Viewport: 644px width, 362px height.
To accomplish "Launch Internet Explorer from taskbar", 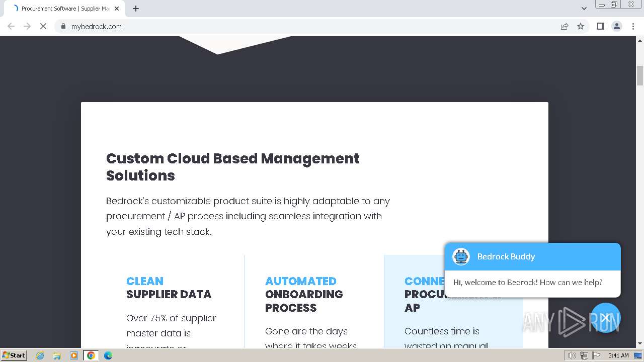I will coord(40,355).
